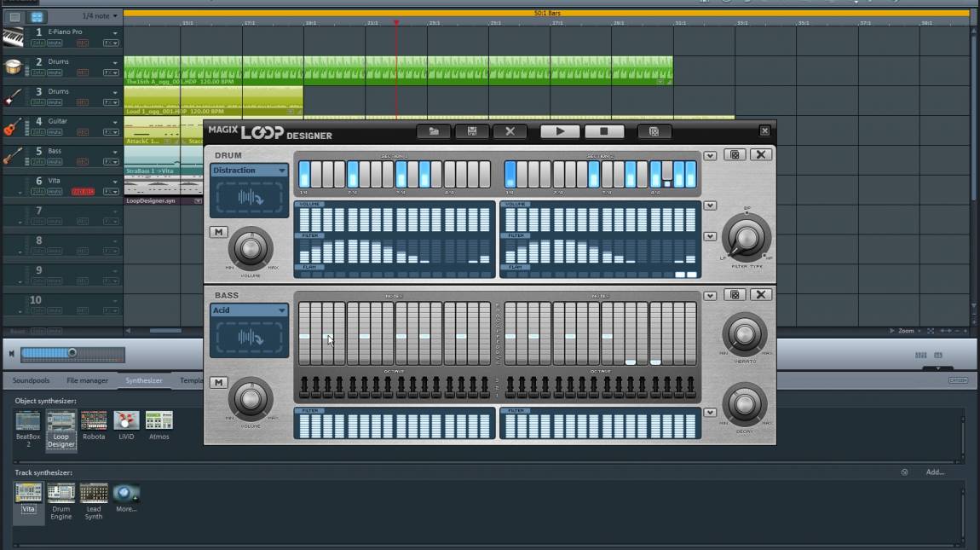Choose the LiViD object synthesizer
Screen dimensions: 980x550
(x=126, y=426)
